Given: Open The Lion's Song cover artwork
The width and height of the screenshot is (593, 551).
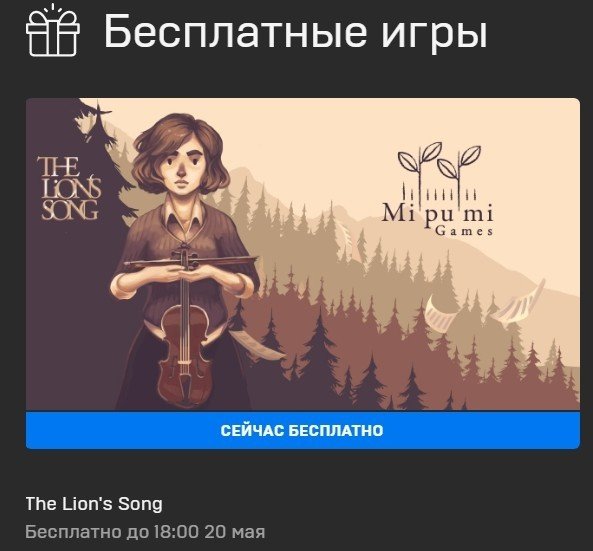Looking at the screenshot, I should [x=303, y=254].
